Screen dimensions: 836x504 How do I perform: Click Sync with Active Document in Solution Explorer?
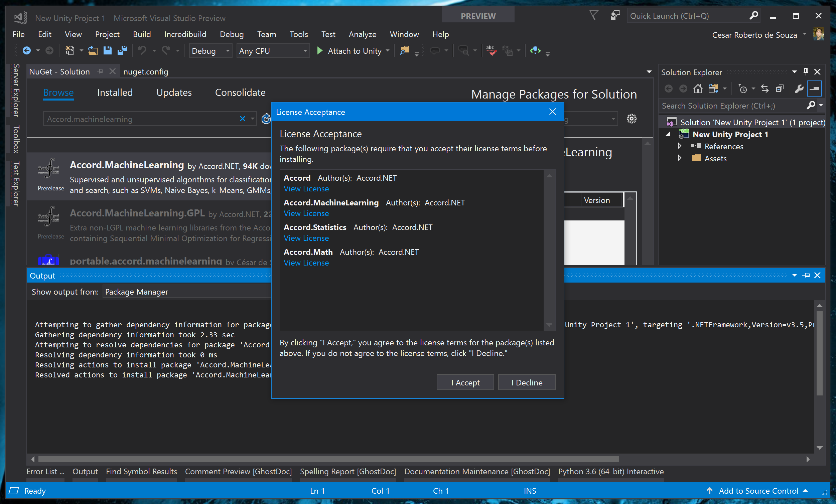point(765,89)
